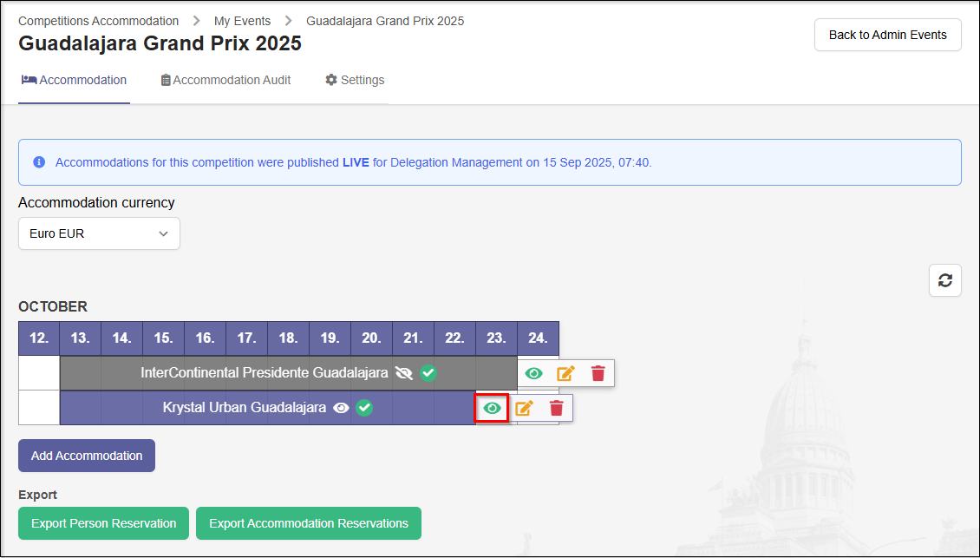
Task: Switch to the Accommodation Audit tab
Action: 225,80
